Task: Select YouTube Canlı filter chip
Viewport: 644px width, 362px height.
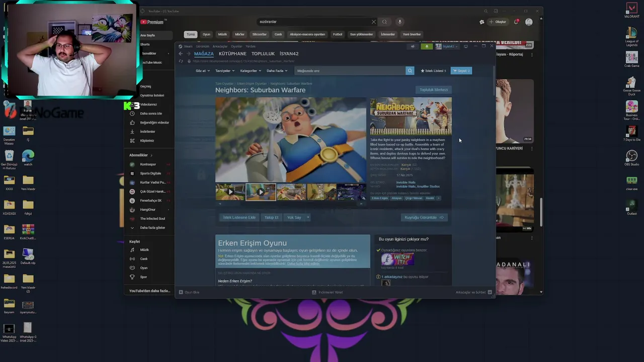Action: (278, 34)
